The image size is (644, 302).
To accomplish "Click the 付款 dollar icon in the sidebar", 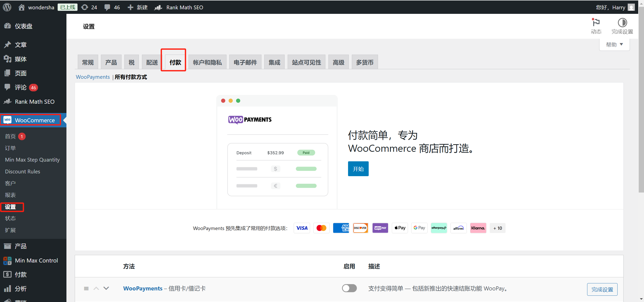I will (7, 274).
